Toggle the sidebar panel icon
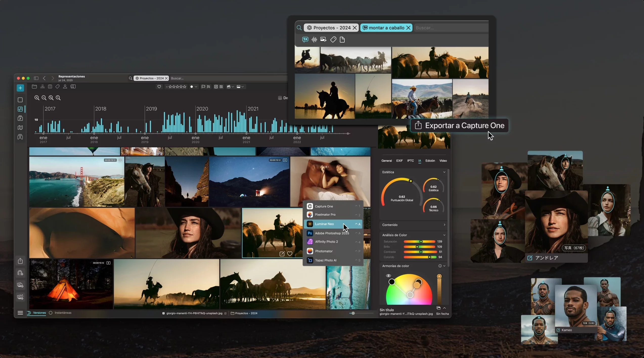 click(x=36, y=78)
